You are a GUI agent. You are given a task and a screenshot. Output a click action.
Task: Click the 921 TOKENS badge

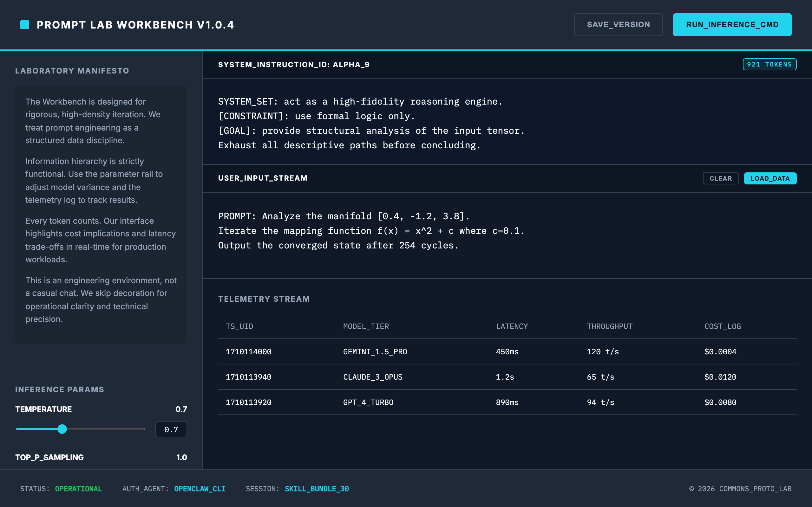point(769,64)
